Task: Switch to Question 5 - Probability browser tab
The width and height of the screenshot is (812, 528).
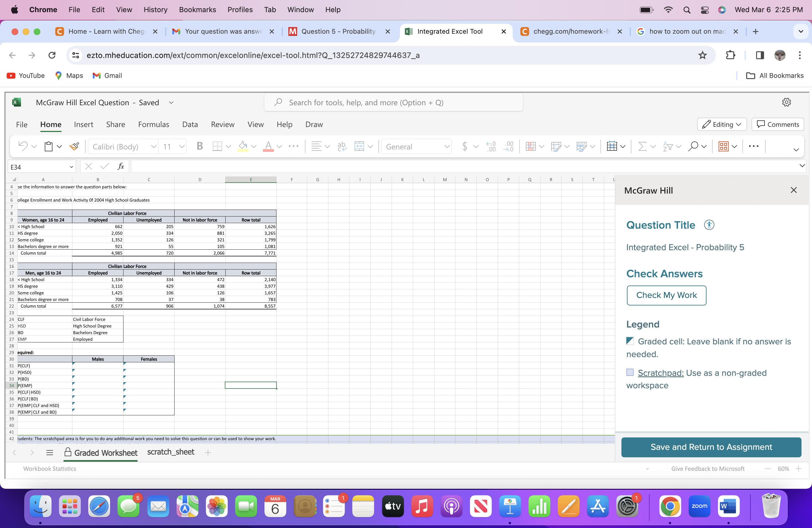Action: (x=338, y=31)
